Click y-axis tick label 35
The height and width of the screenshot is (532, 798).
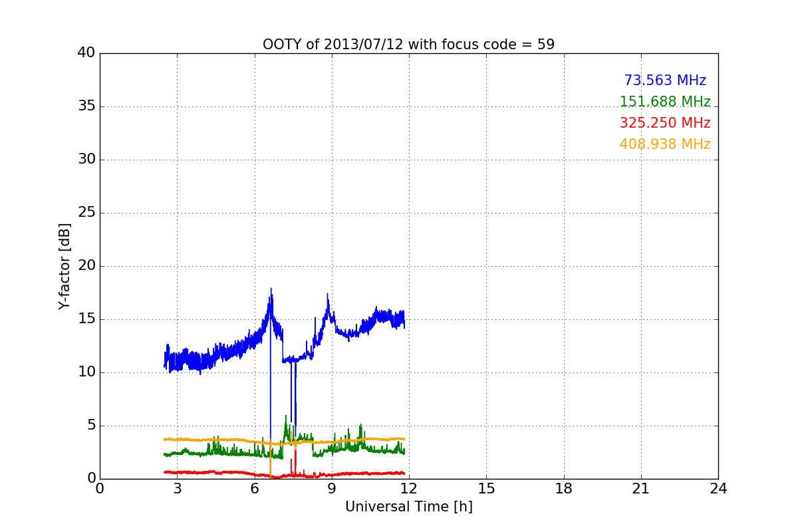(86, 106)
